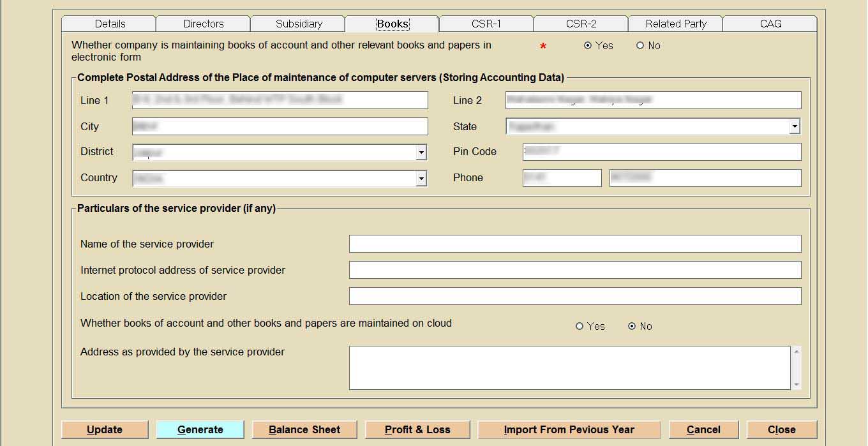Select Yes for books maintained on cloud

(x=580, y=326)
